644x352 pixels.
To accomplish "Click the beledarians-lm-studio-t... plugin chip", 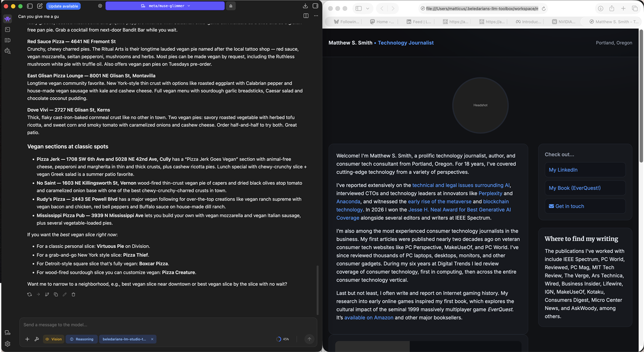I will [x=124, y=339].
